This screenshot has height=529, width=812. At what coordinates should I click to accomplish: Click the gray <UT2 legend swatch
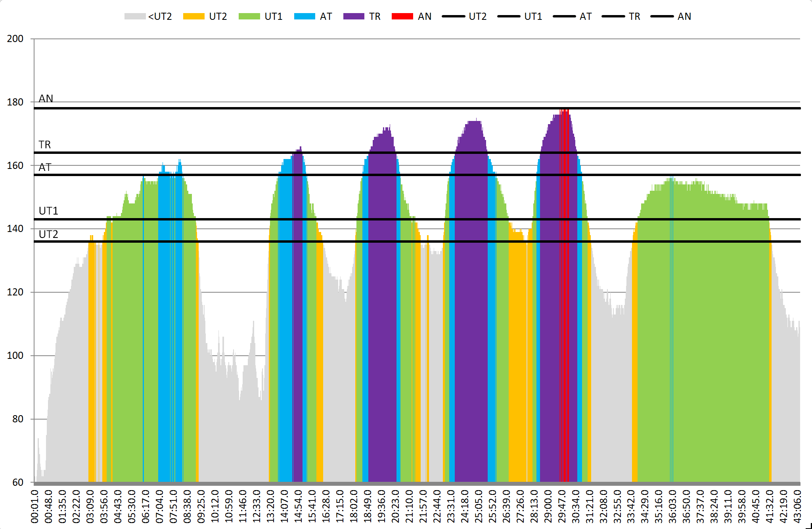(x=135, y=16)
